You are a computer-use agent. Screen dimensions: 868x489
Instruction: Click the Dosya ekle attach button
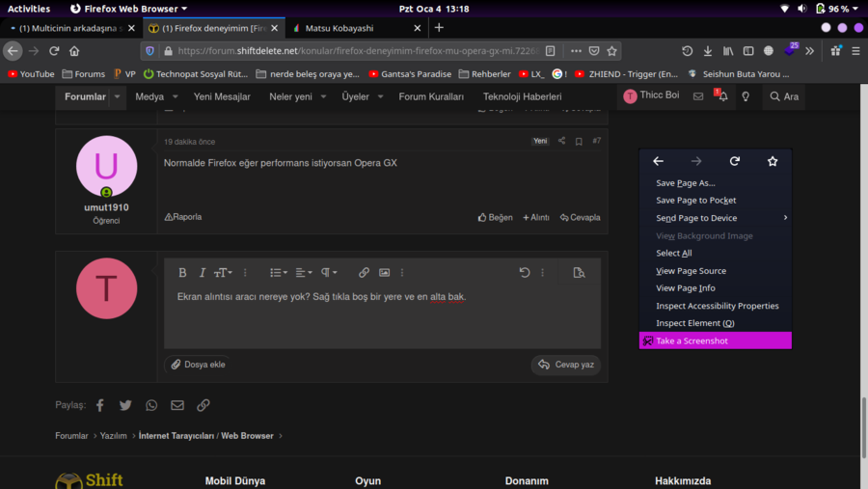coord(198,365)
